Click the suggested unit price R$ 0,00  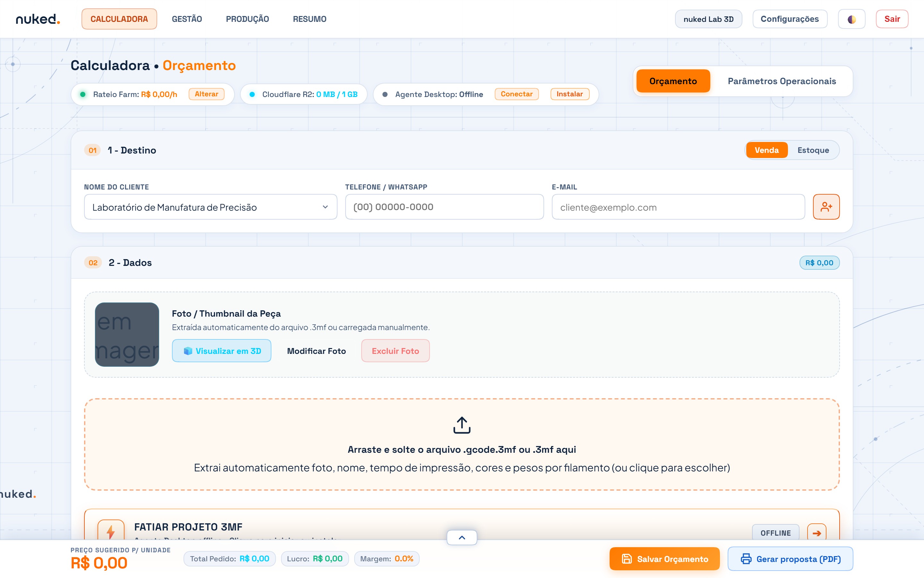pos(99,563)
